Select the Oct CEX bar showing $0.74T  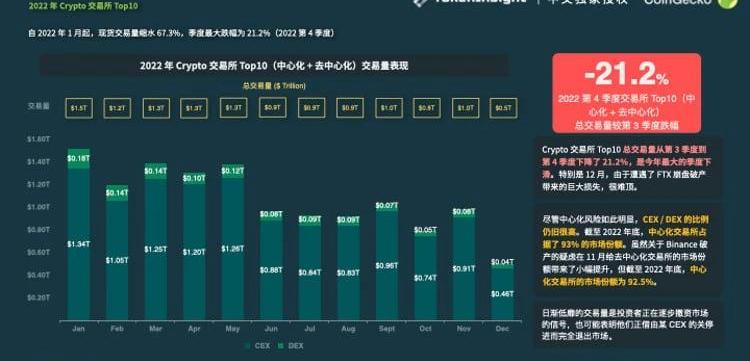click(425, 278)
